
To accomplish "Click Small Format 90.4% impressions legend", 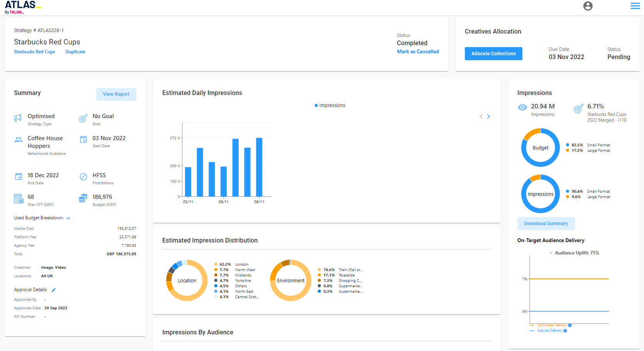I will point(588,192).
